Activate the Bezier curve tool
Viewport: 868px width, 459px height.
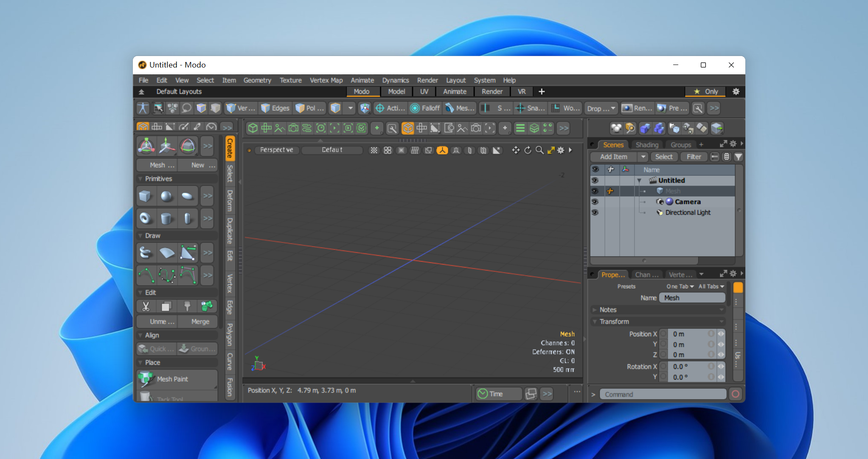pyautogui.click(x=166, y=275)
